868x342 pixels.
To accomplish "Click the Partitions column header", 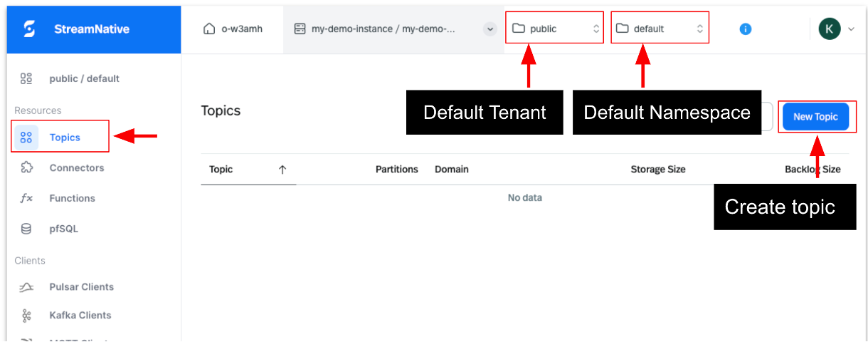I will 397,170.
